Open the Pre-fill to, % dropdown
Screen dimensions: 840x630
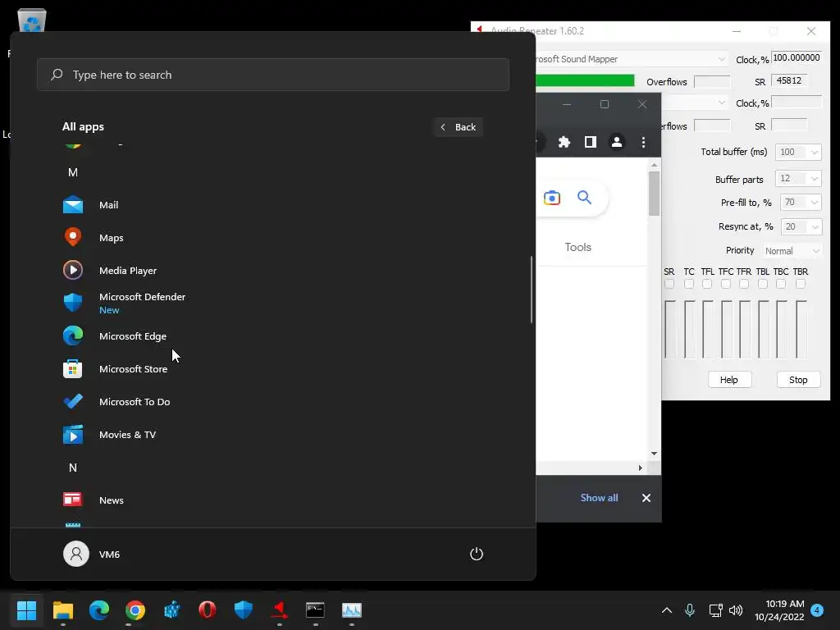click(801, 203)
